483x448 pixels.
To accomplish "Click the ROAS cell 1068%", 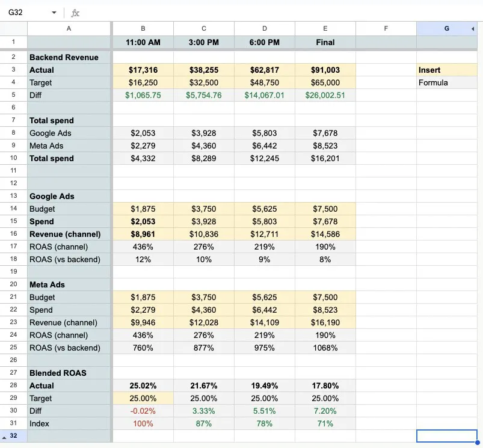I will tap(325, 348).
